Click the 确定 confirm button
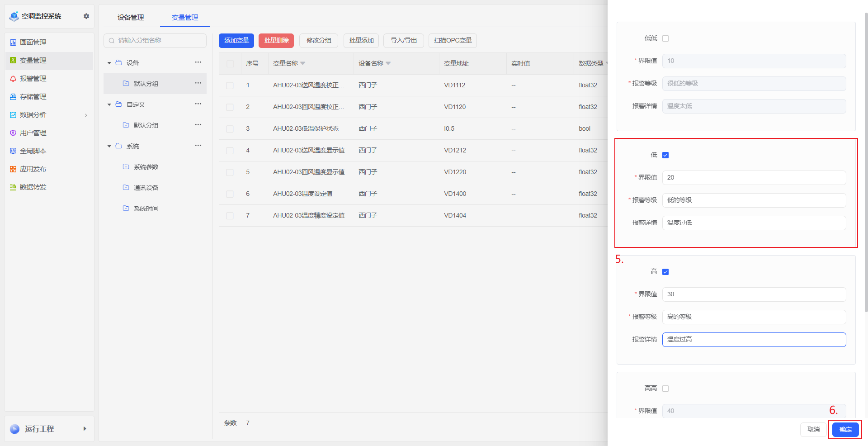 (x=845, y=429)
